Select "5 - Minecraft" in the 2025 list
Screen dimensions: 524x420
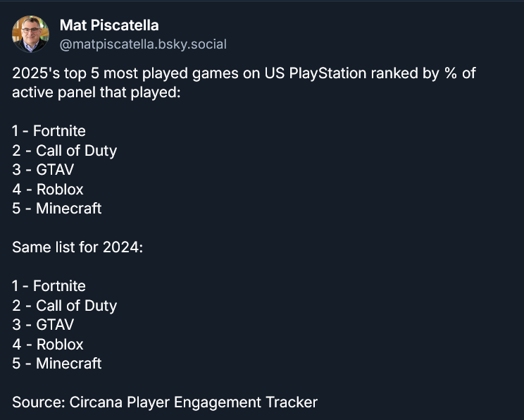coord(56,209)
